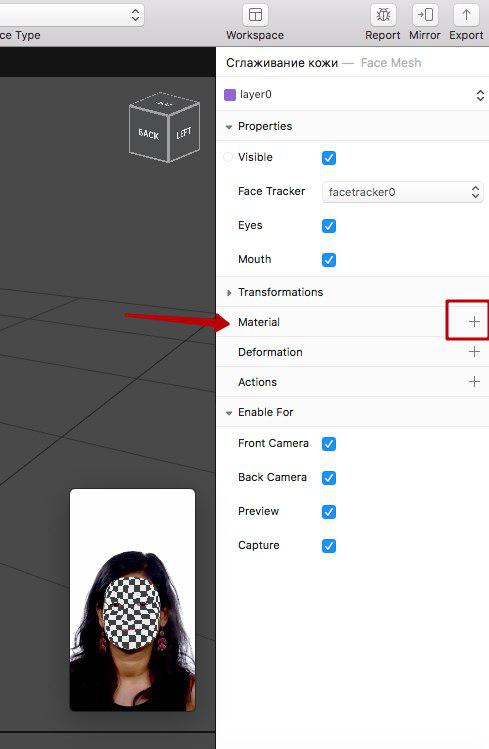Add a Deformation with plus icon

[x=474, y=352]
